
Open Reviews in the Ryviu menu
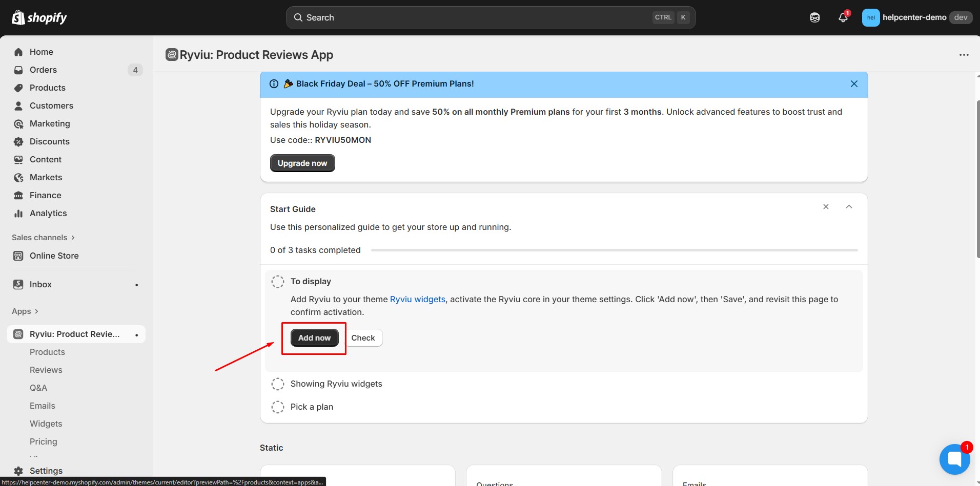(46, 370)
